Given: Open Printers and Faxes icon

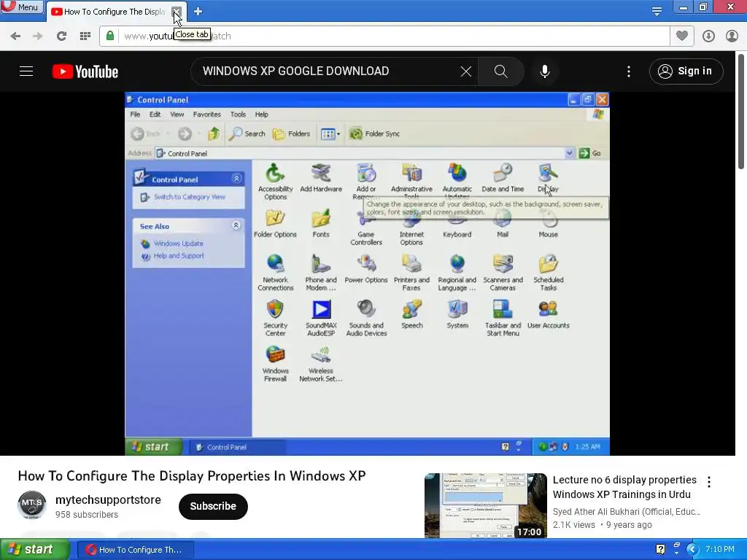Looking at the screenshot, I should pos(411,273).
